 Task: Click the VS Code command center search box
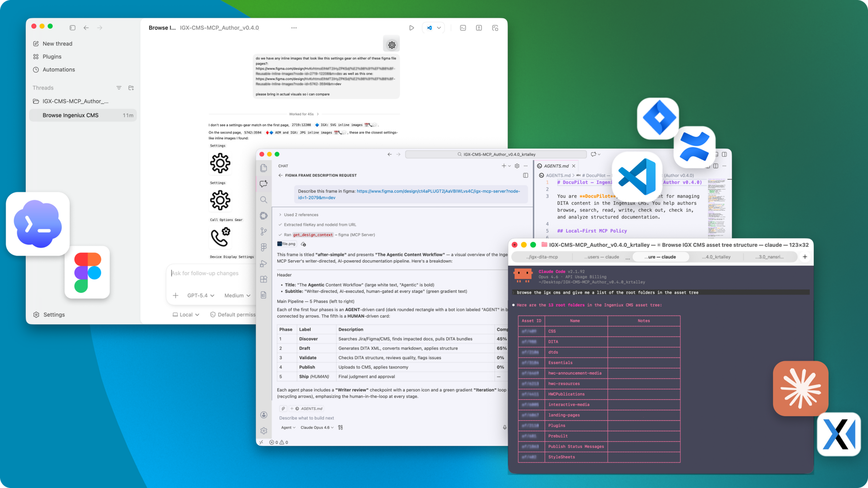pyautogui.click(x=496, y=154)
